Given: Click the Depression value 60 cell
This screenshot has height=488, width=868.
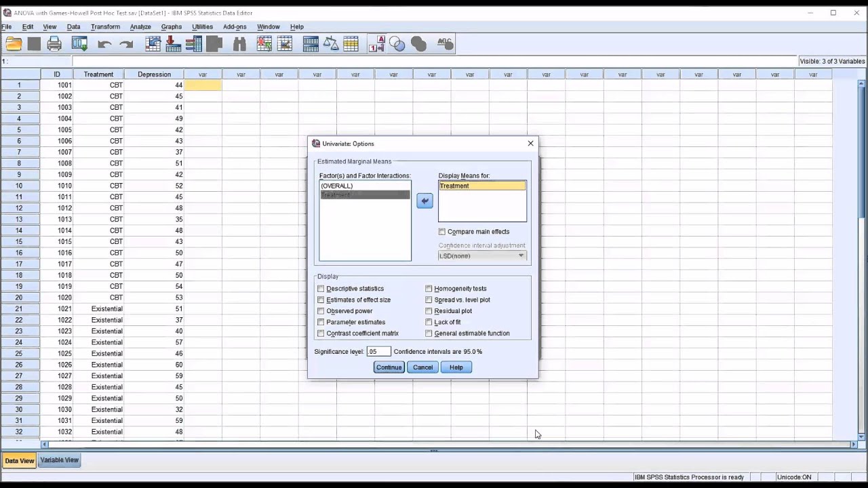Looking at the screenshot, I should pos(154,365).
